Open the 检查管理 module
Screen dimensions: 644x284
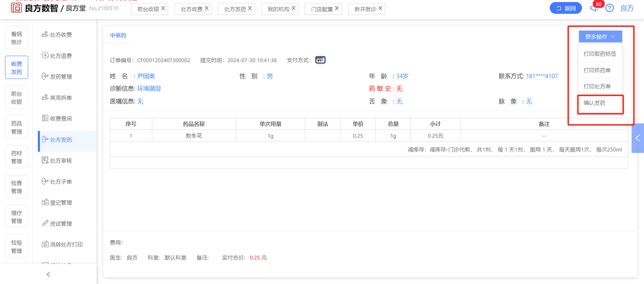pos(17,187)
